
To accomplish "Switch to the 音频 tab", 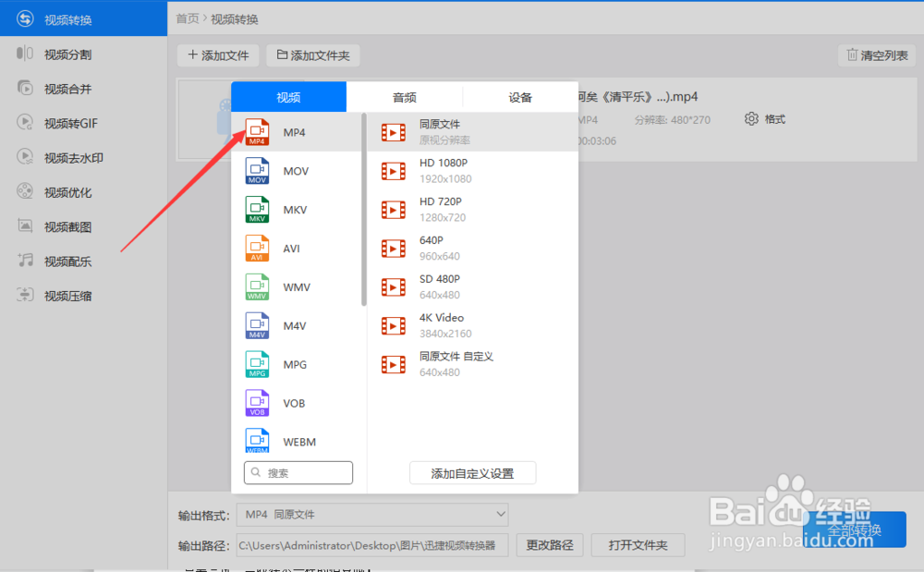I will click(405, 96).
